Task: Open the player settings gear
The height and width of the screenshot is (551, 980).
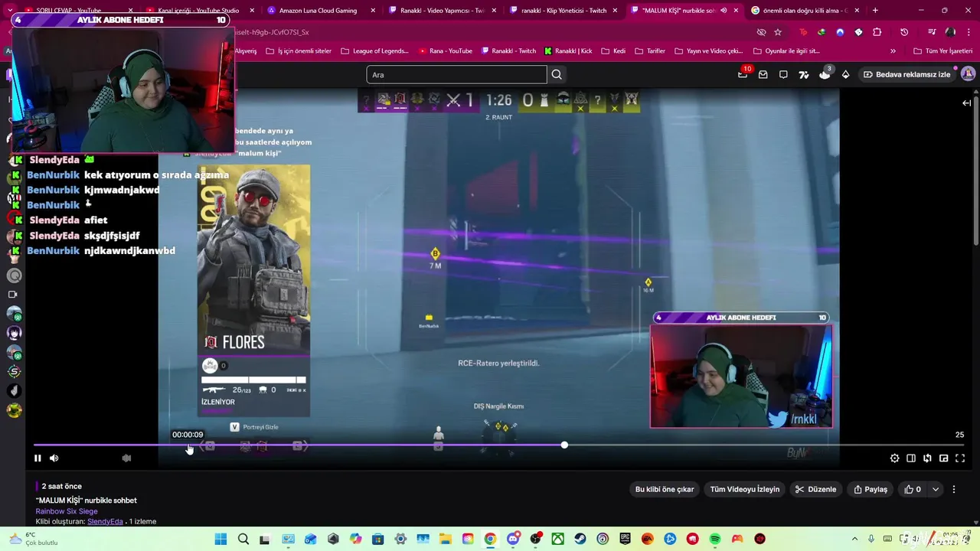Action: [x=894, y=458]
